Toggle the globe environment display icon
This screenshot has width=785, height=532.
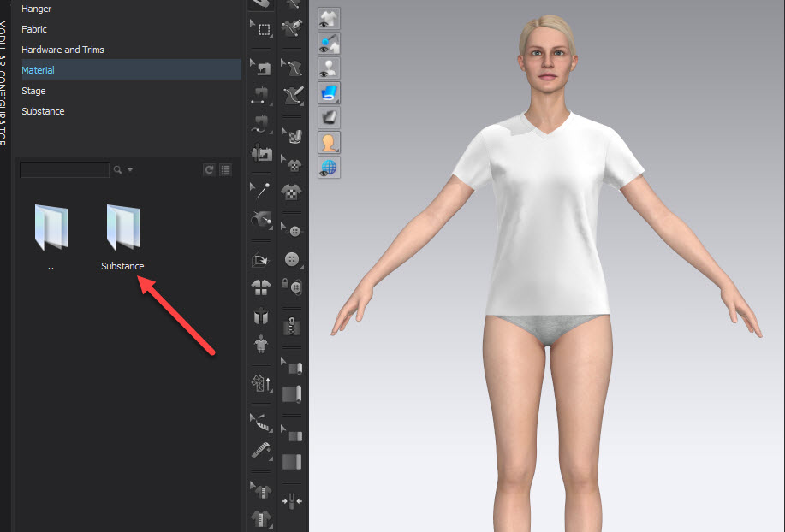330,168
